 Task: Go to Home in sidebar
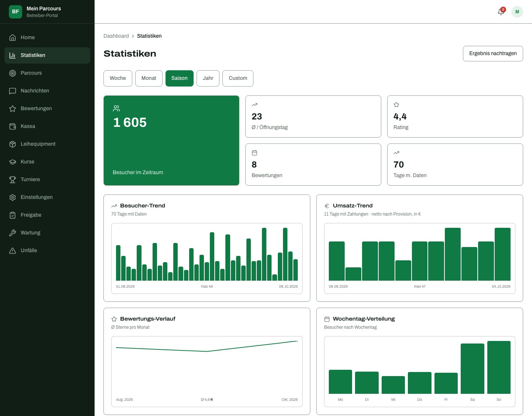pyautogui.click(x=47, y=37)
